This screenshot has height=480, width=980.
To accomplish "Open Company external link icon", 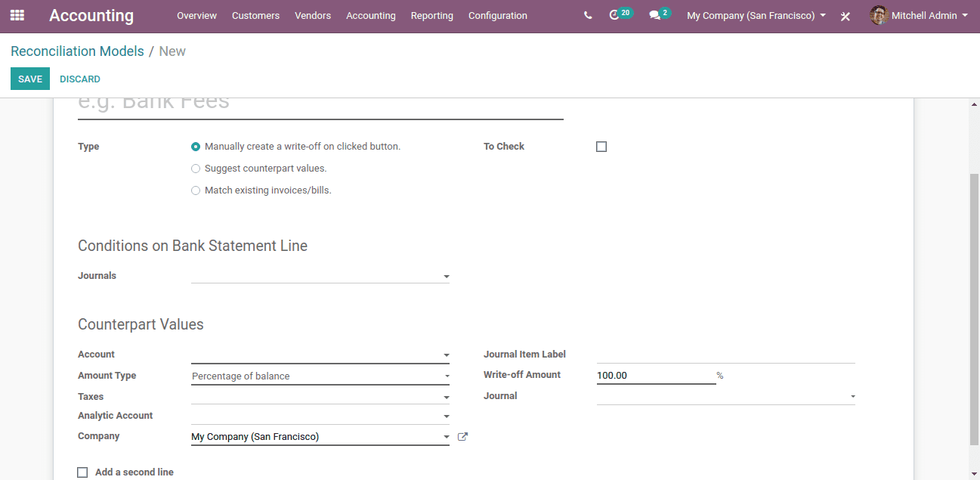I will 462,436.
